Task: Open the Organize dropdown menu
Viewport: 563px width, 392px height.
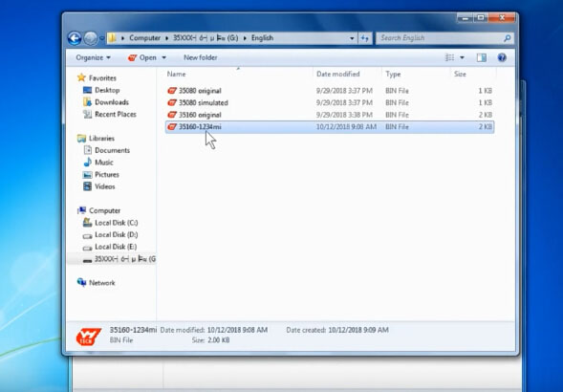Action: [x=93, y=57]
